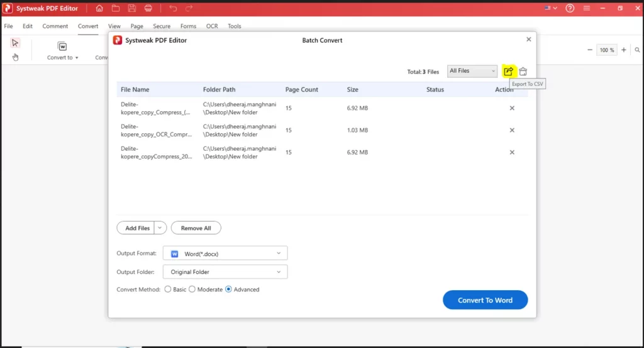The image size is (644, 348).
Task: Click the Systweak PDF Editor app logo
Action: point(8,8)
